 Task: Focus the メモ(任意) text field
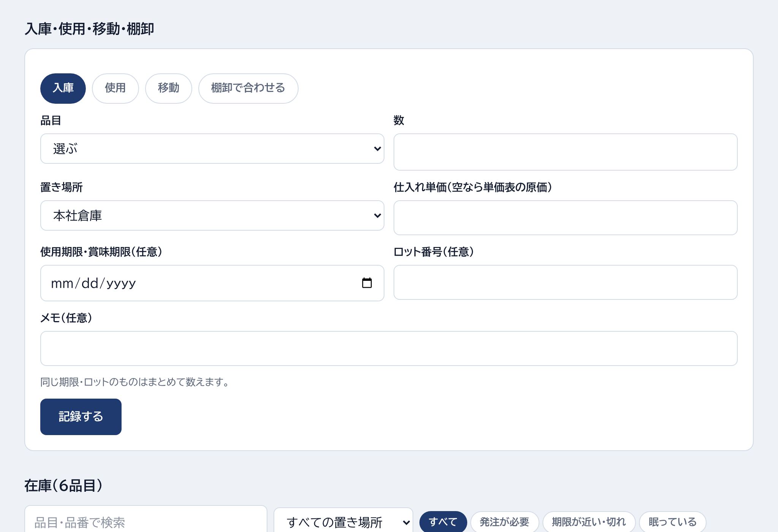tap(389, 348)
